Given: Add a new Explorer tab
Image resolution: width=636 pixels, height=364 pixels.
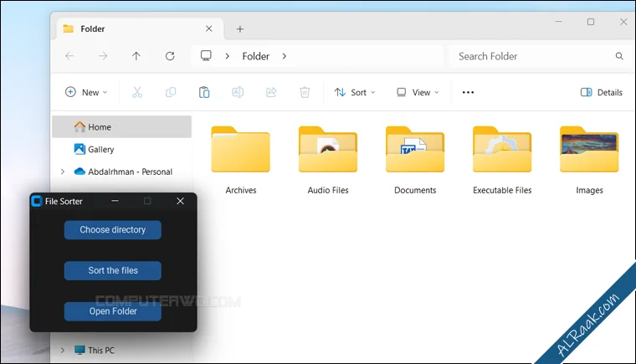Looking at the screenshot, I should (240, 28).
